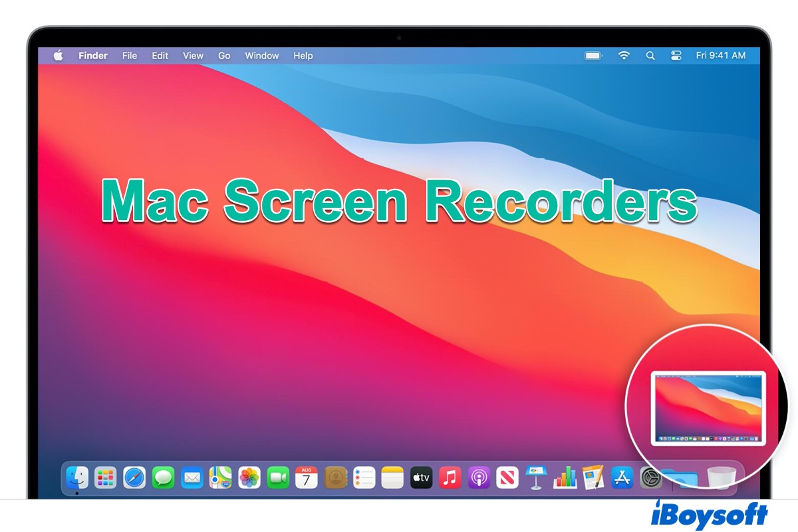Open the Apple menu
The image size is (798, 532).
click(x=58, y=56)
